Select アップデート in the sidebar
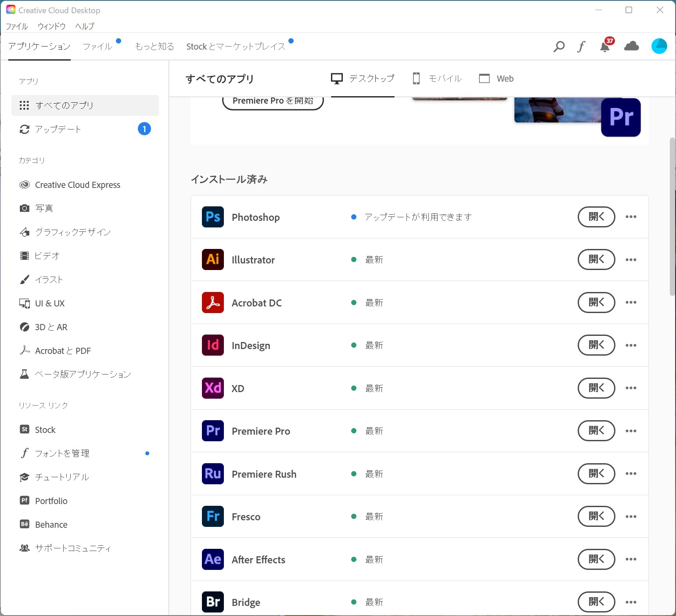Screen dimensions: 676x616 58,129
